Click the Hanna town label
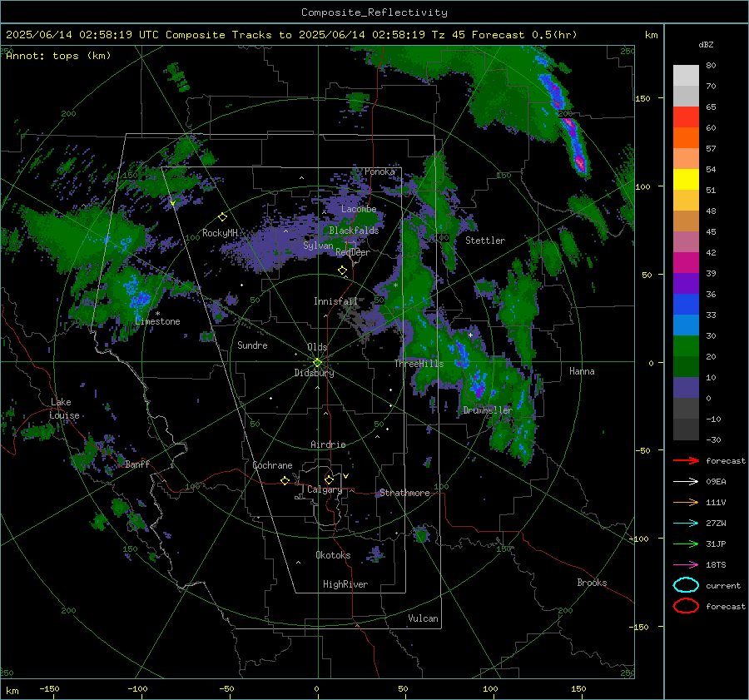 [x=582, y=371]
